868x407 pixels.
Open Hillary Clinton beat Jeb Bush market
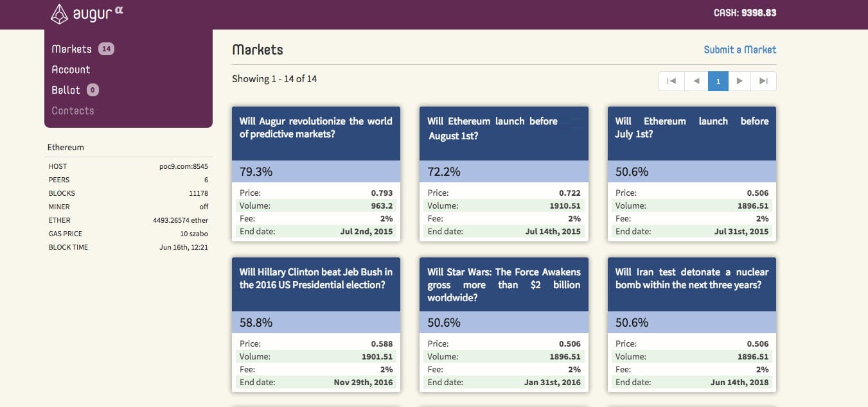315,279
